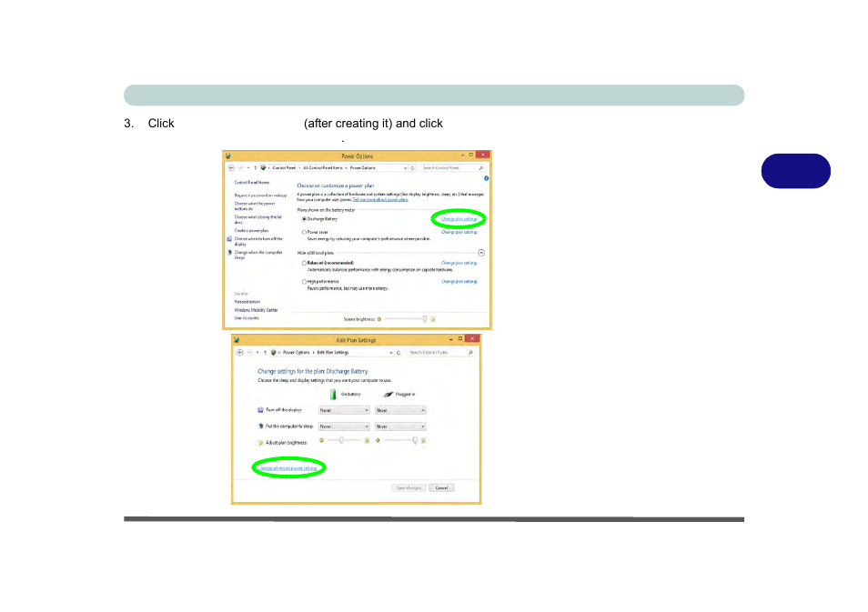868x612 pixels.
Task: Click On battery plan brightness slider
Action: click(344, 440)
